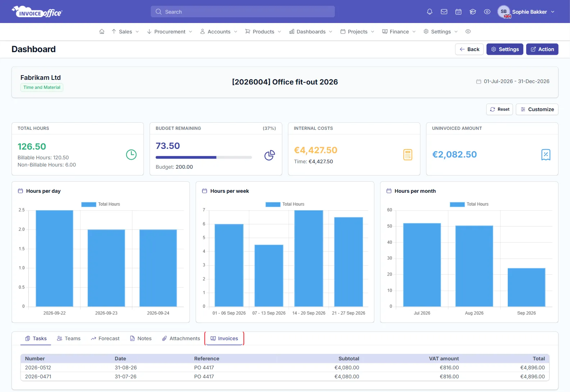Click the Back button
The width and height of the screenshot is (570, 392).
click(x=469, y=49)
